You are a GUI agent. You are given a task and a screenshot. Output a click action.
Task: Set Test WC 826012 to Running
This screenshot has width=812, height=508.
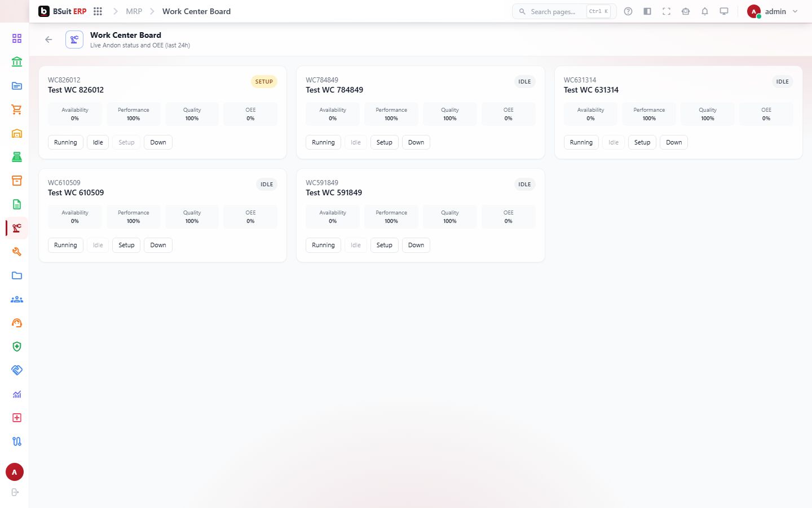point(65,142)
